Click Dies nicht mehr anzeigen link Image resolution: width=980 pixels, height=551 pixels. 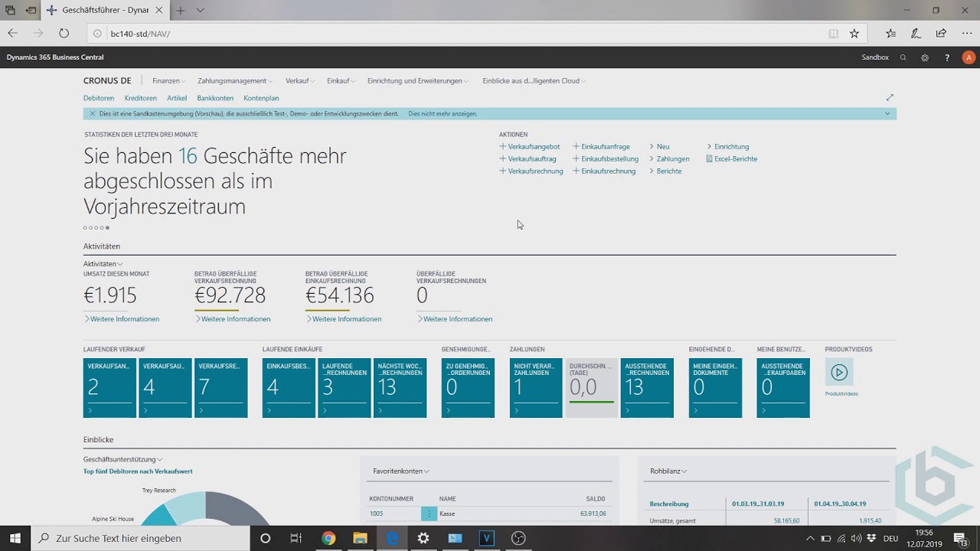click(443, 114)
